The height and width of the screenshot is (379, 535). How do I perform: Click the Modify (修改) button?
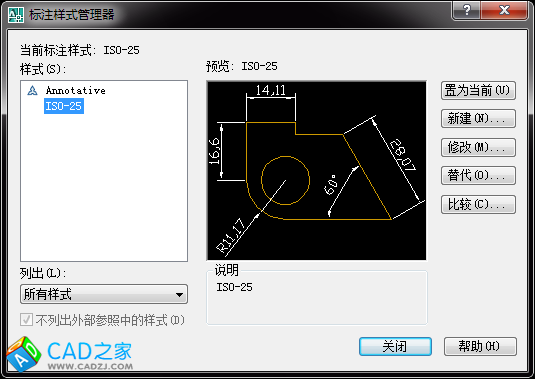[x=478, y=147]
